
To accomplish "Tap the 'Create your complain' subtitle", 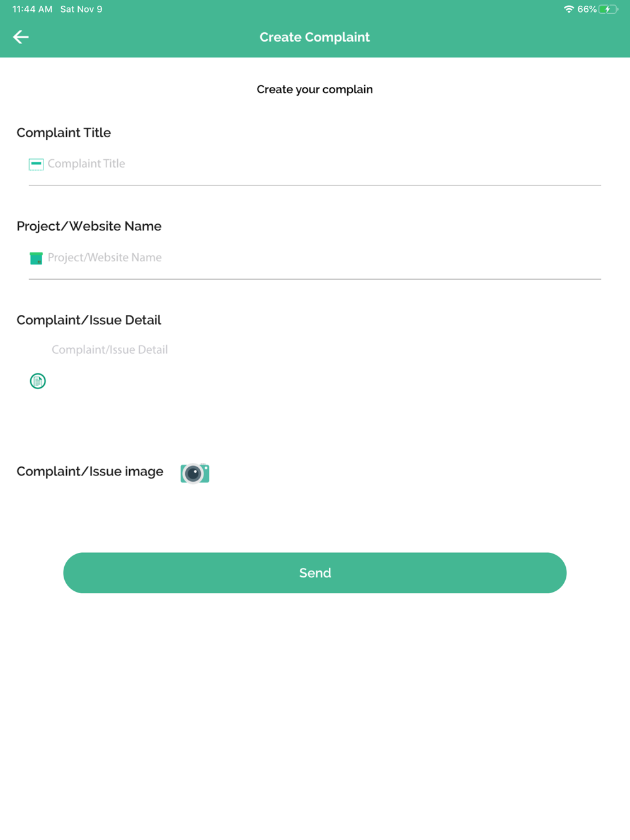I will point(314,89).
